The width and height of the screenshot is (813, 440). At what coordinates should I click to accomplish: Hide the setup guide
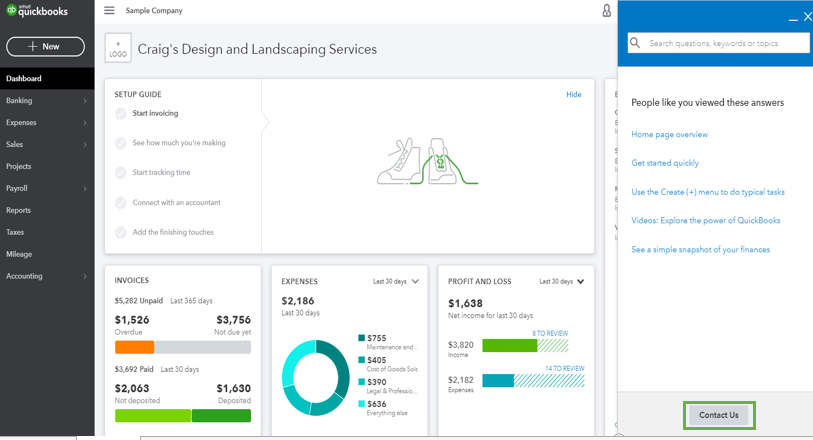tap(573, 94)
